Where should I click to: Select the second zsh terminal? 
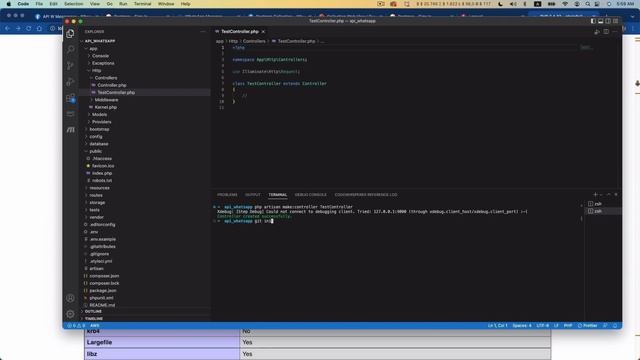click(604, 211)
